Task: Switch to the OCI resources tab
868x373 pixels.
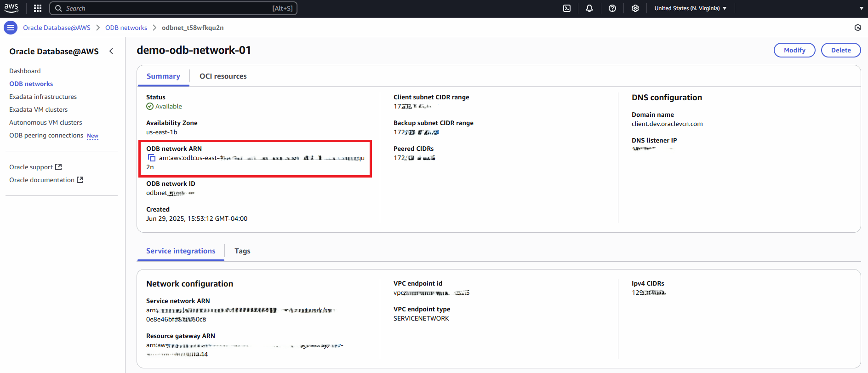Action: coord(223,76)
